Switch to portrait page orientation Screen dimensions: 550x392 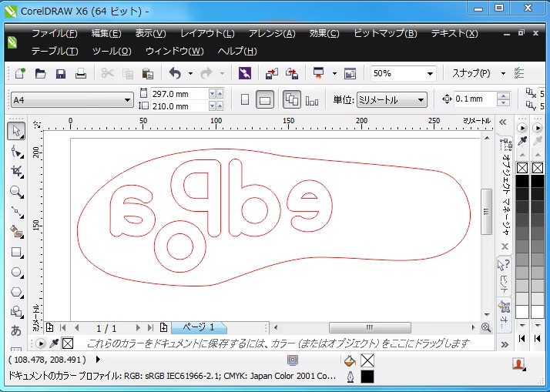pos(245,100)
